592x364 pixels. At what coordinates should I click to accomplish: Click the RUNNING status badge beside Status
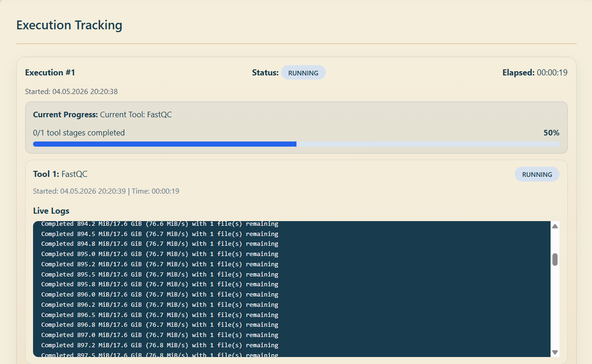tap(303, 73)
